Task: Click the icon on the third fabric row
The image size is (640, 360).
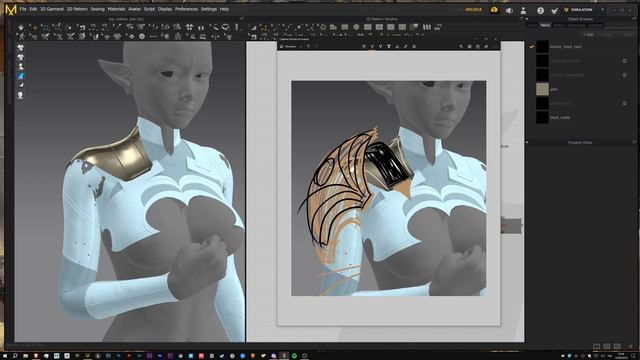Action: click(x=624, y=75)
